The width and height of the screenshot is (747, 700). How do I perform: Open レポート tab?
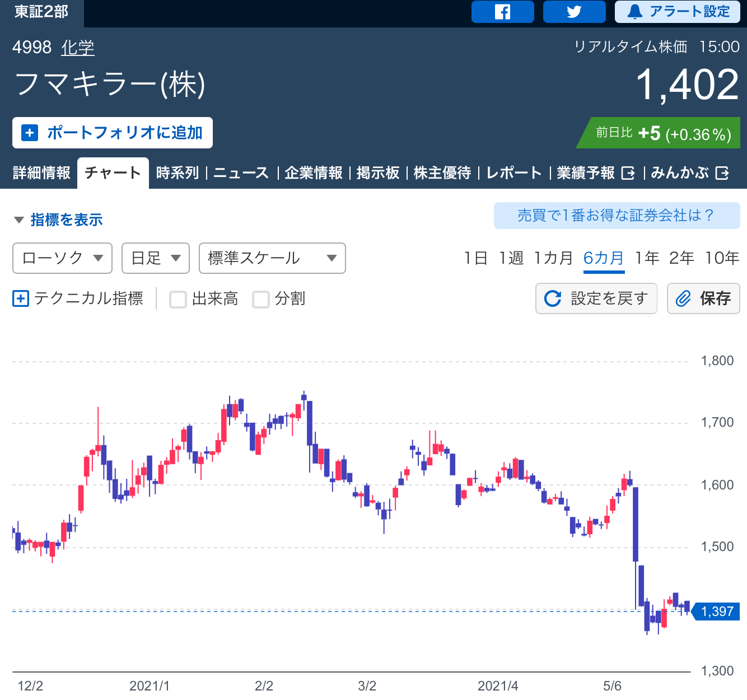(x=513, y=172)
